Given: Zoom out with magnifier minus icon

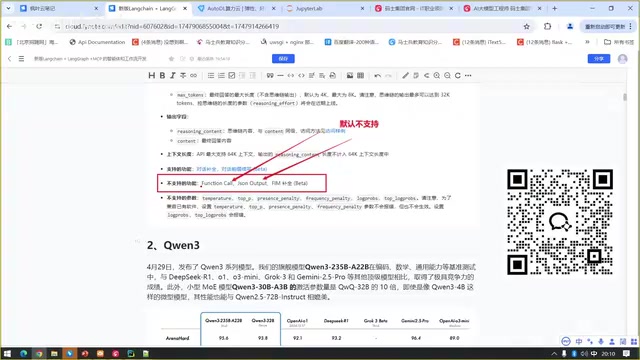Looking at the screenshot, I should pyautogui.click(x=447, y=76).
